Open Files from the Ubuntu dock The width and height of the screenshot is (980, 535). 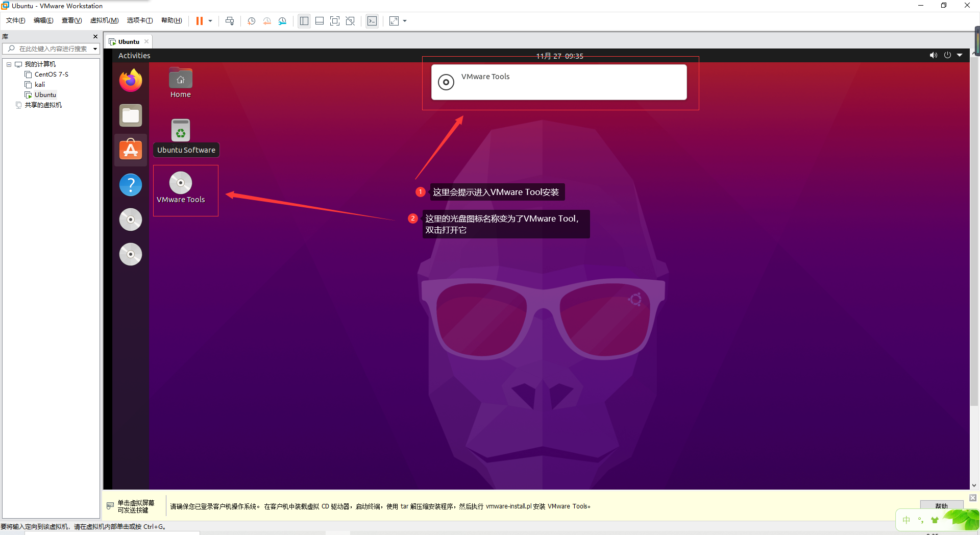click(131, 115)
